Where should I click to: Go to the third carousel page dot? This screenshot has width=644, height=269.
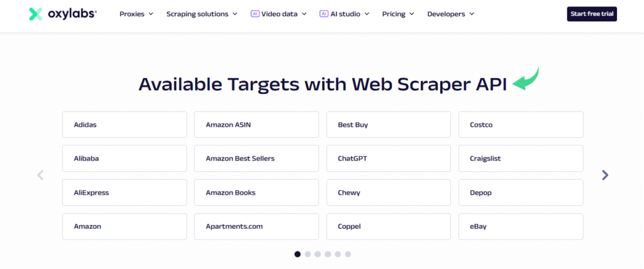click(x=318, y=254)
